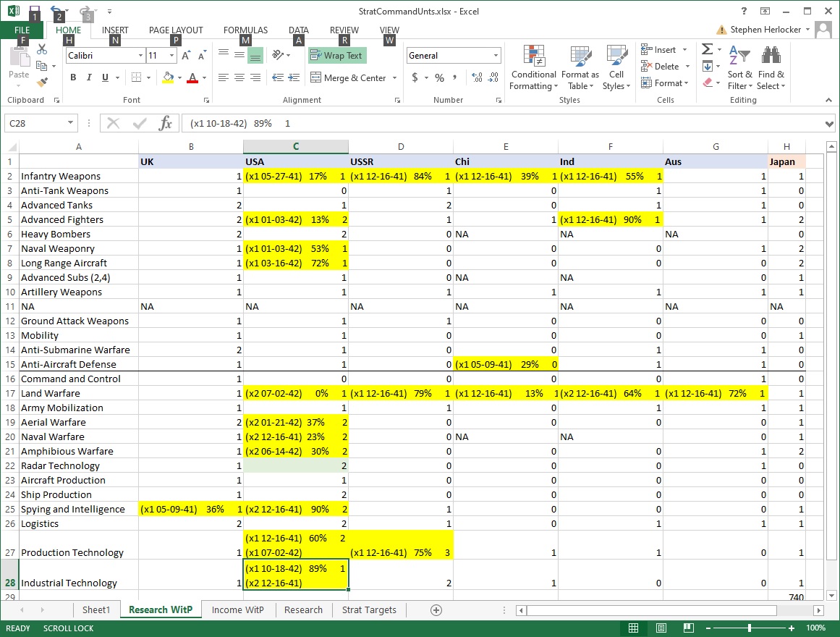The image size is (840, 637).
Task: Open the FILE tab
Action: (22, 30)
